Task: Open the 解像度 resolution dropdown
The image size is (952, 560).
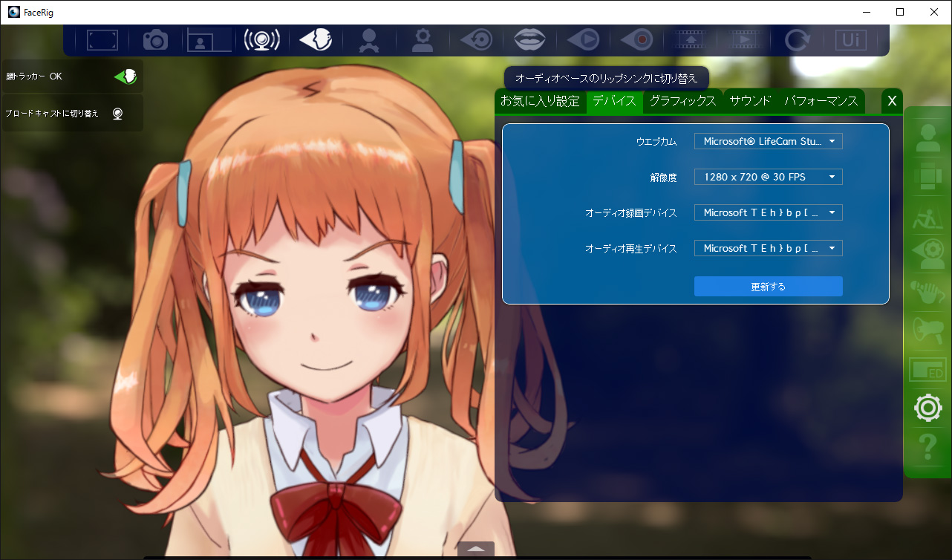Action: (769, 177)
